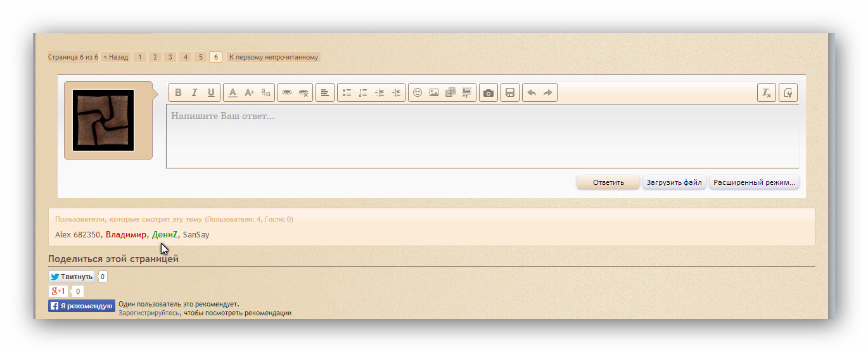Click the insert special block icon
Screen dimensions: 868x352
coord(467,92)
